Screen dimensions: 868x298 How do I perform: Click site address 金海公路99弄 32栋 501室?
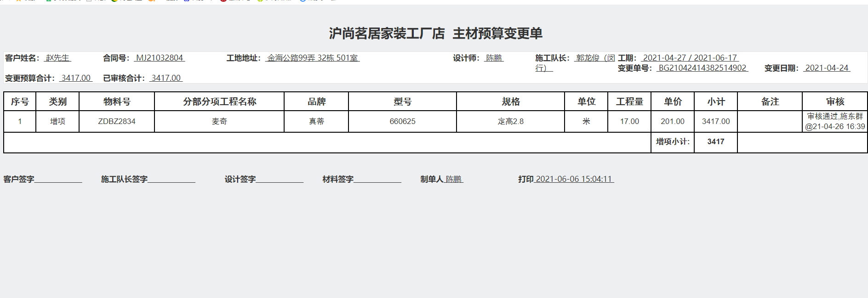[312, 58]
